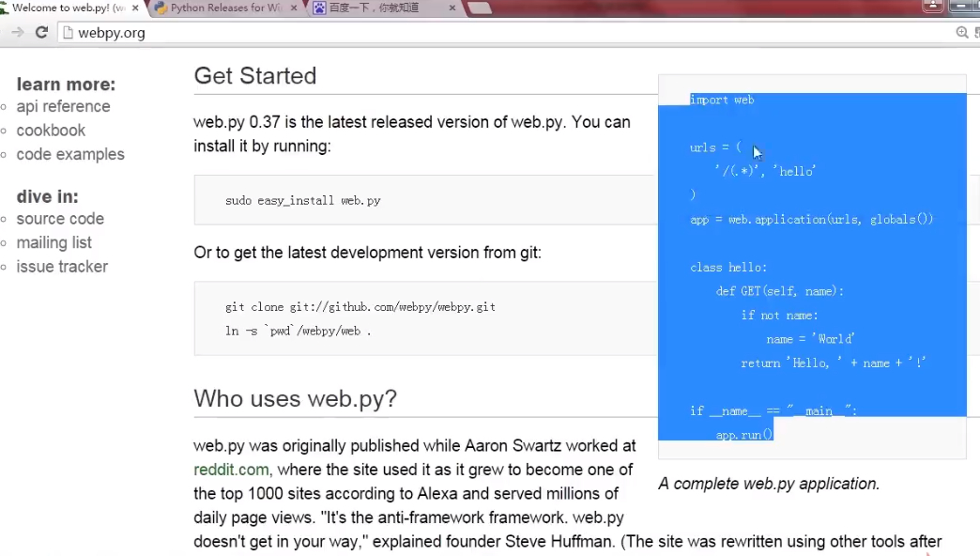Open the code examples link
Viewport: 980px width, 556px height.
[70, 154]
